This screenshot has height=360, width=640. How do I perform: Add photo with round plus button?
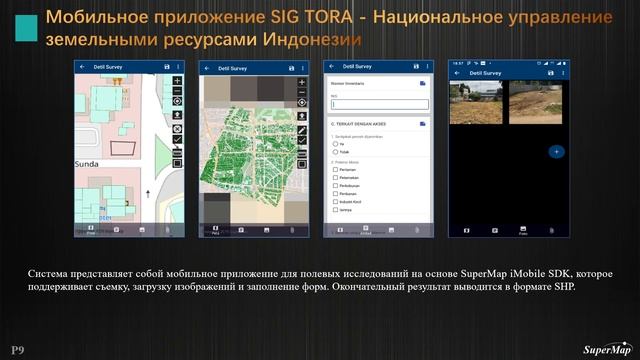(556, 152)
